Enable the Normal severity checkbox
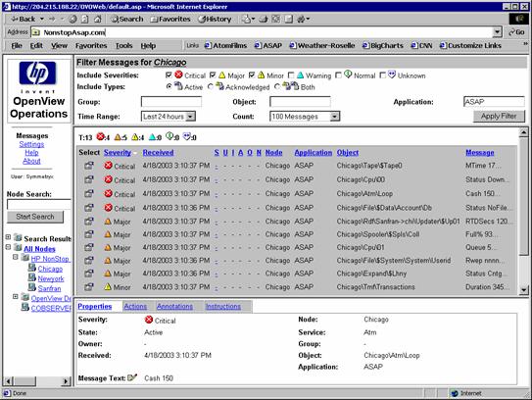 [x=338, y=75]
